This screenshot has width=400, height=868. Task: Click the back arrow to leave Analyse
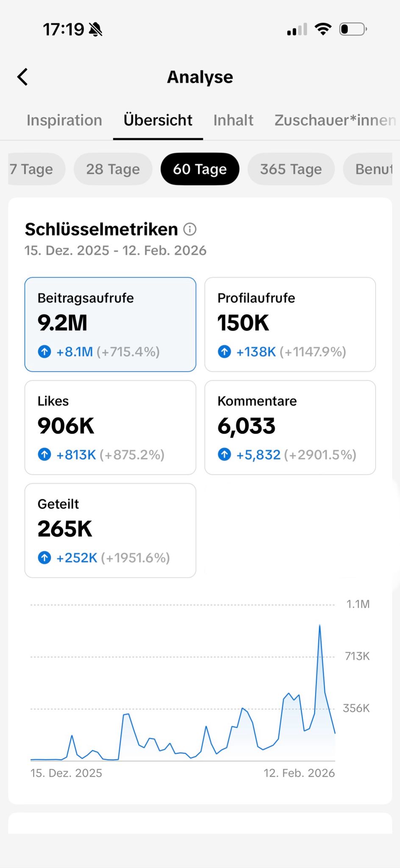23,77
